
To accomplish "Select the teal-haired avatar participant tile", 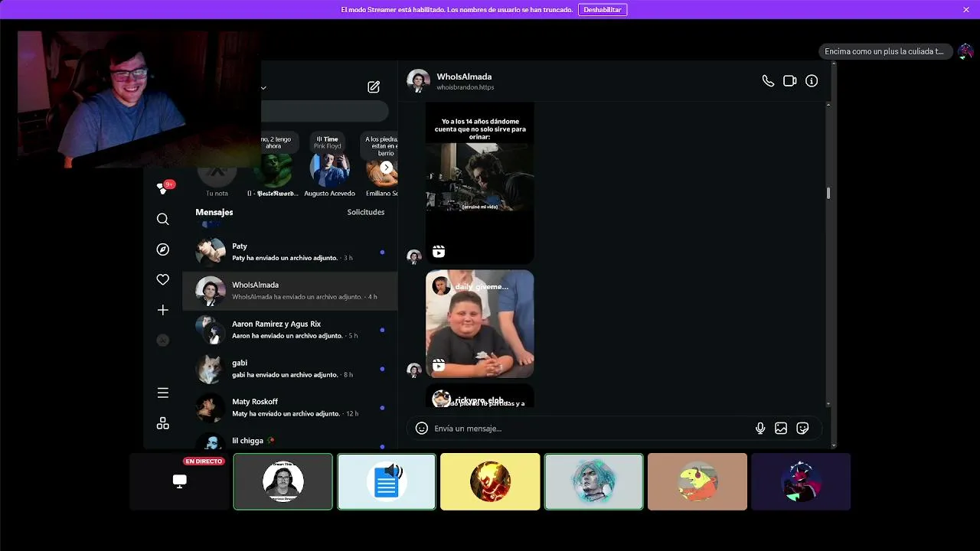I will (594, 481).
